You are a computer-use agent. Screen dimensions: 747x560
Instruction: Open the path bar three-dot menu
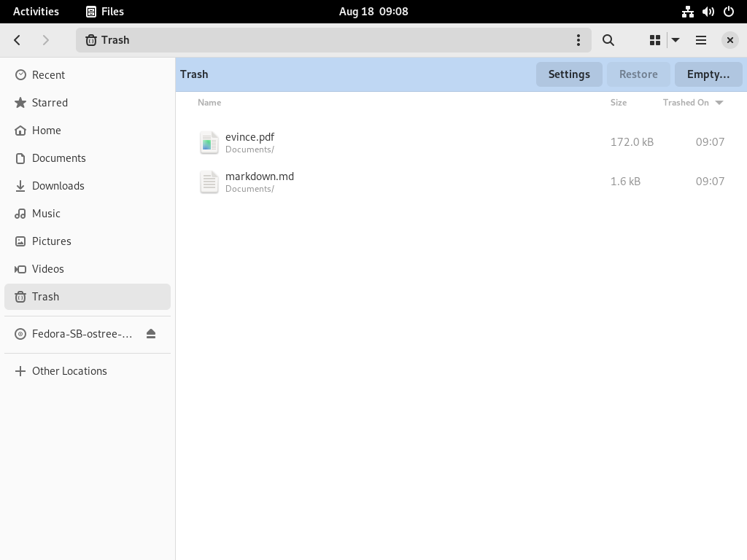click(578, 40)
